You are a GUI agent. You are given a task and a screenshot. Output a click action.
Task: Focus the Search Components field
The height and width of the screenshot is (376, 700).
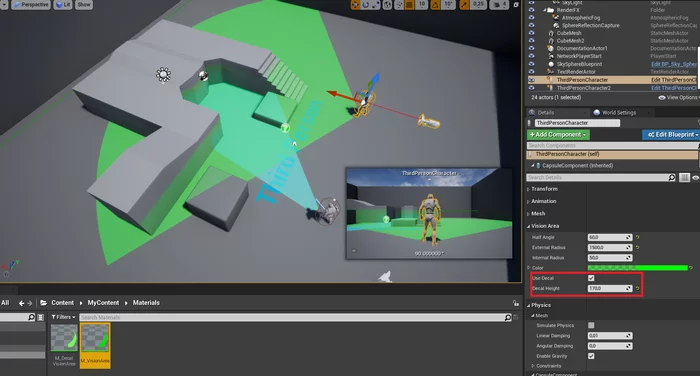612,146
